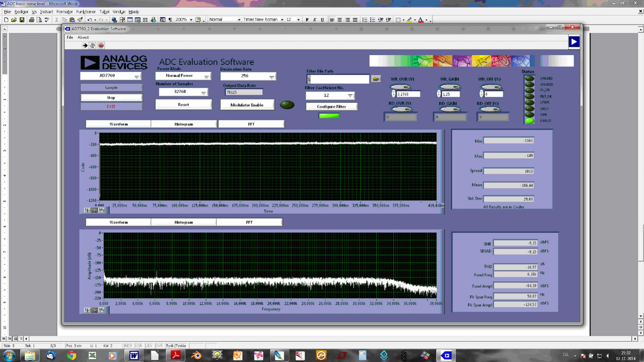Image resolution: width=644 pixels, height=362 pixels.
Task: Click the Bold icon in Word
Action: [307, 20]
